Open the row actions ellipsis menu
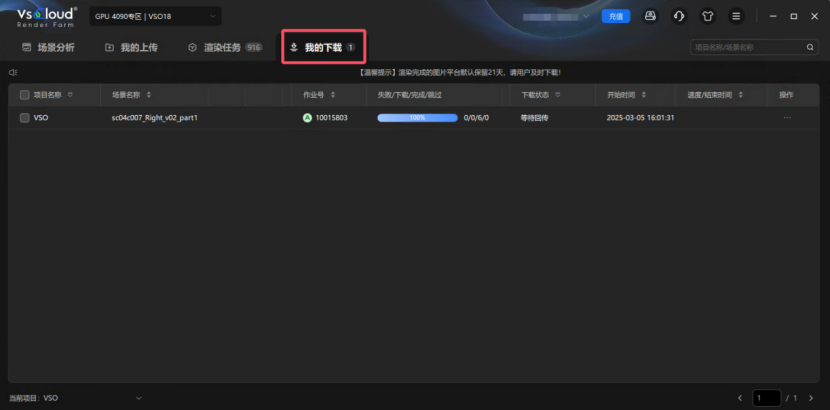The height and width of the screenshot is (410, 830). (787, 117)
